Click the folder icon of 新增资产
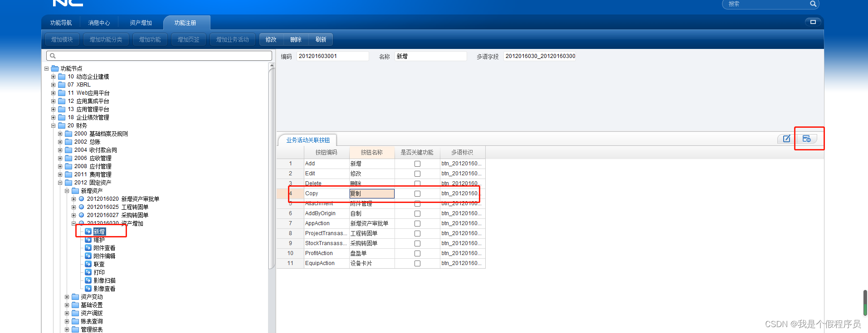The width and height of the screenshot is (868, 333). [75, 191]
